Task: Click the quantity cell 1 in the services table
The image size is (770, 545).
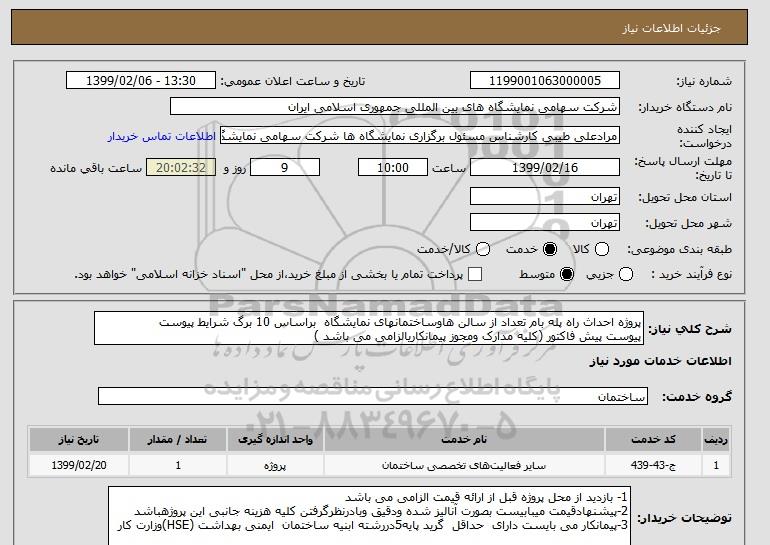Action: [178, 465]
